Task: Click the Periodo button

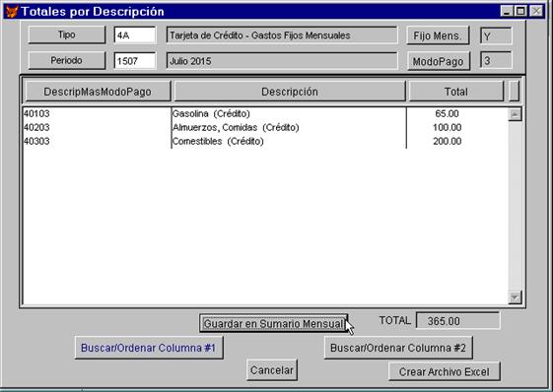Action: tap(67, 61)
